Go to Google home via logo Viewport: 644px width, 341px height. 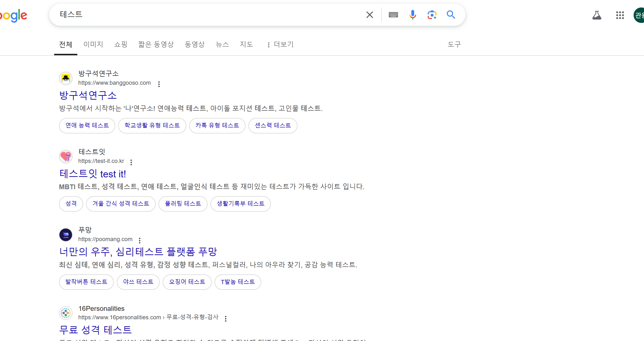tap(14, 16)
